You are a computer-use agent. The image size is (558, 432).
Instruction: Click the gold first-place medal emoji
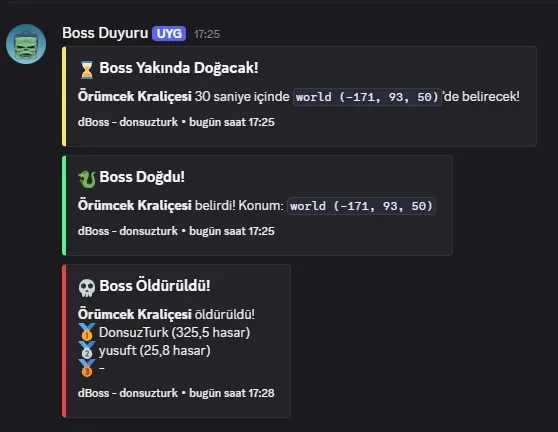pos(87,332)
